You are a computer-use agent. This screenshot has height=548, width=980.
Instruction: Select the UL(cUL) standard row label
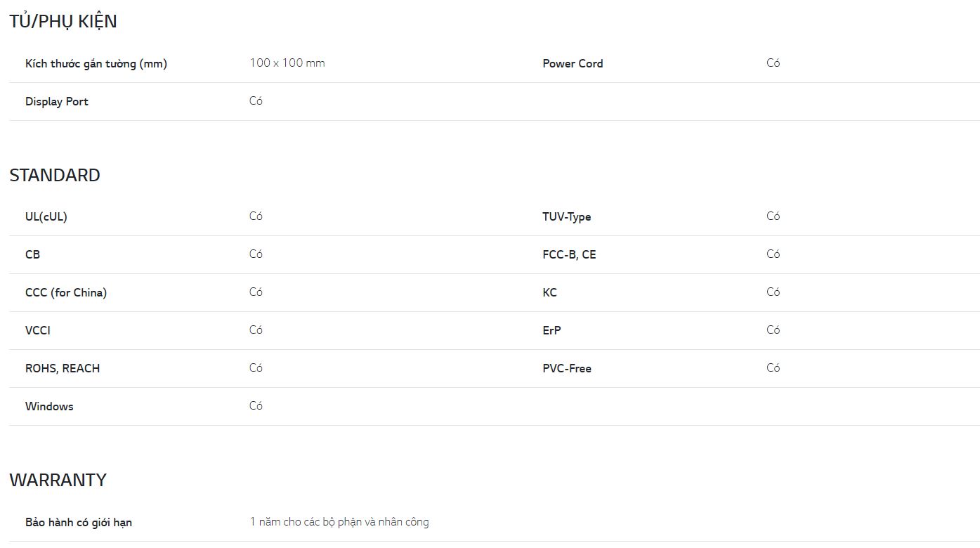[46, 216]
